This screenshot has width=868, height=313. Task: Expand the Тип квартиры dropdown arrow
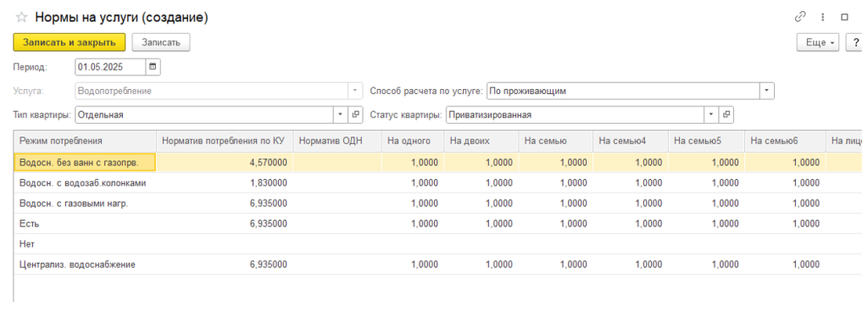[341, 115]
